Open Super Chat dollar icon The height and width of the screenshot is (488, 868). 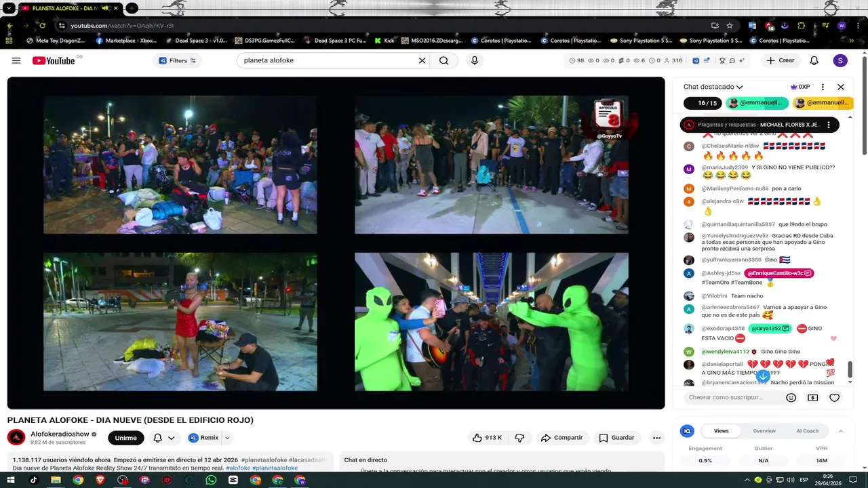pos(812,398)
